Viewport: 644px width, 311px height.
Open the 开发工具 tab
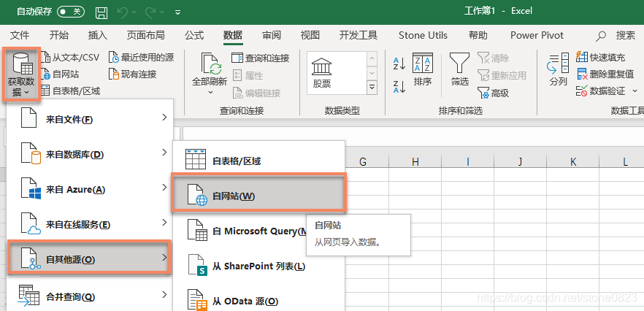(x=359, y=35)
